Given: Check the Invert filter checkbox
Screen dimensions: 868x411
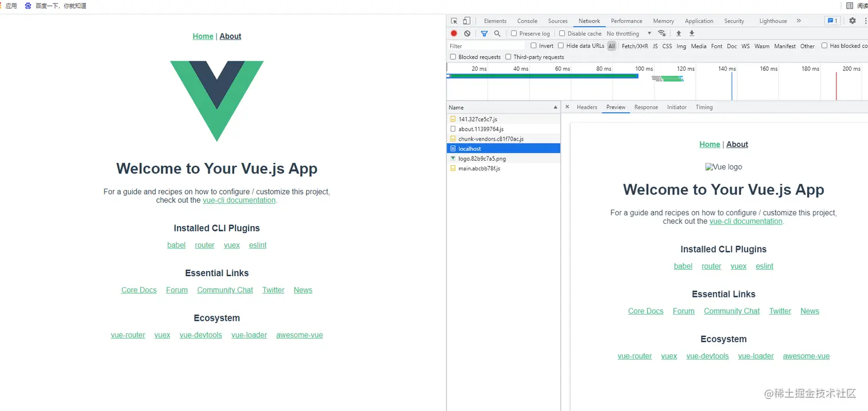Looking at the screenshot, I should pos(533,45).
